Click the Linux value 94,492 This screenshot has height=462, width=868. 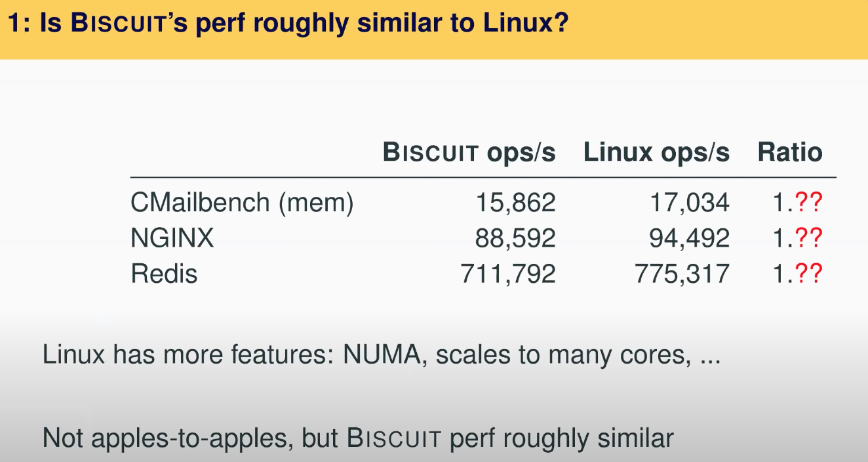click(688, 238)
